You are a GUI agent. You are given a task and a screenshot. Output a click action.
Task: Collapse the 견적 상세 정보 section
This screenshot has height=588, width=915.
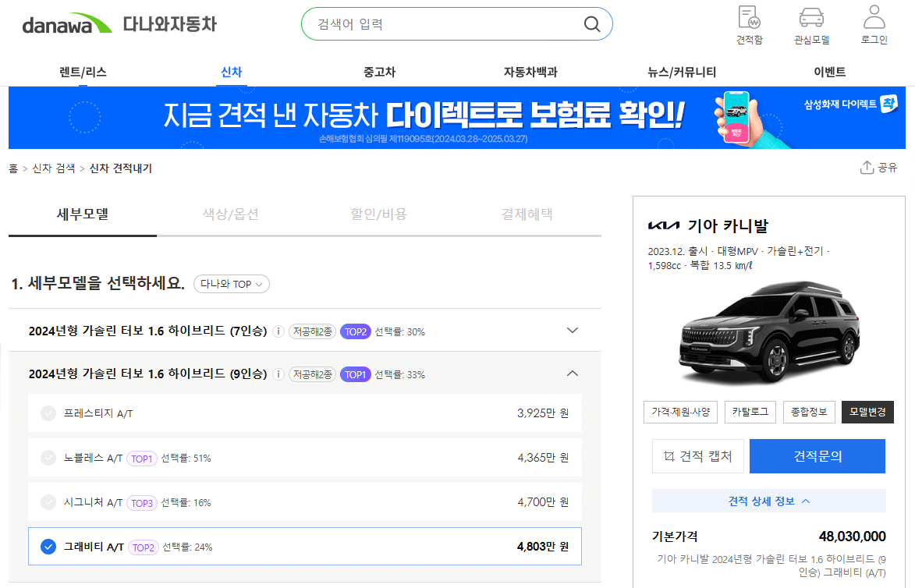[x=769, y=501]
